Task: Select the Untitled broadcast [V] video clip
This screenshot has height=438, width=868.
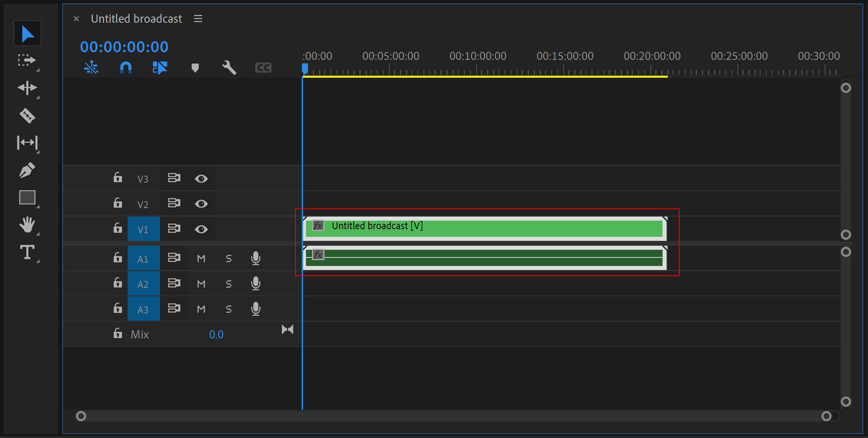Action: (x=485, y=229)
